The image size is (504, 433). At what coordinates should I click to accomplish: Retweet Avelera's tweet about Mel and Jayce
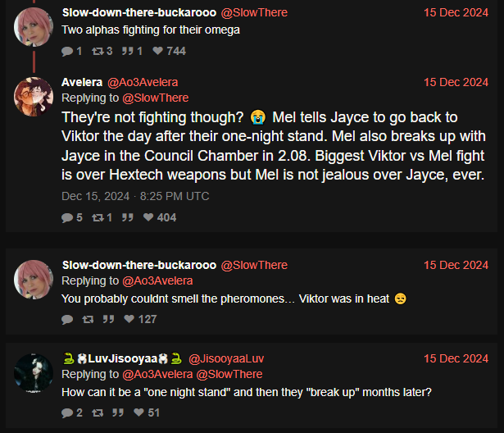click(98, 218)
